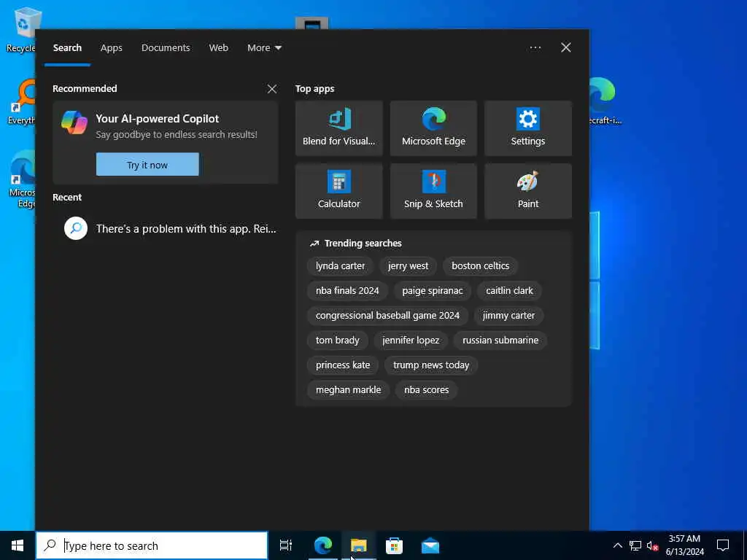Switch to the Web tab
Screen dimensions: 747x560
tap(219, 47)
